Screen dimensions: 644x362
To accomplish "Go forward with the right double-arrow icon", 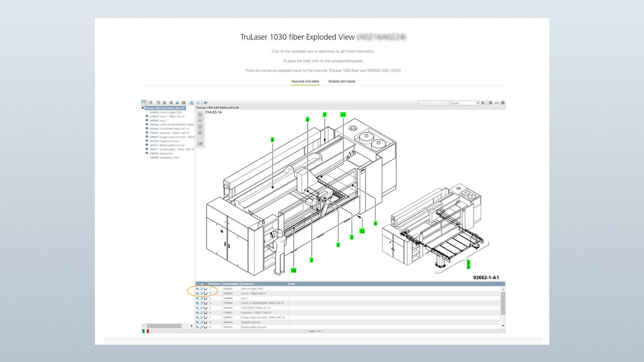I will coord(177,103).
